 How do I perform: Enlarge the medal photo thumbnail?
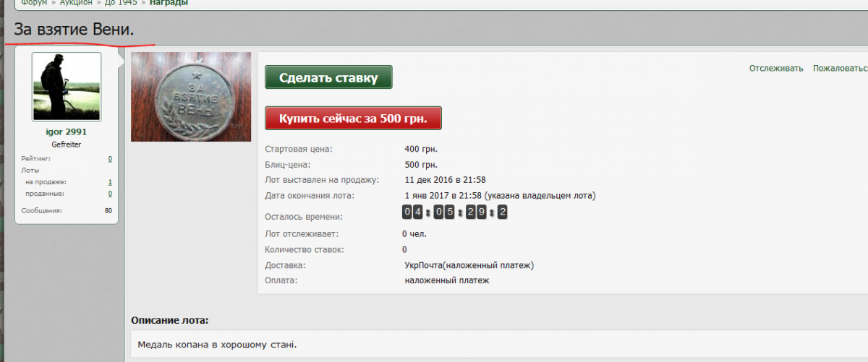pos(191,97)
